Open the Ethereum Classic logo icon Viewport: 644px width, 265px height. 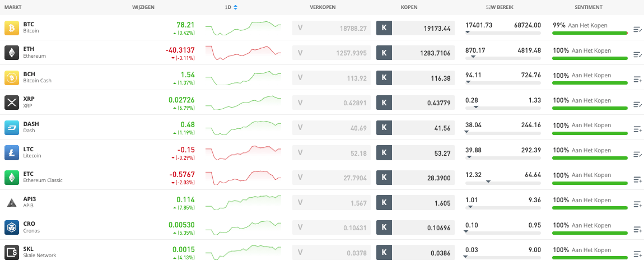12,178
